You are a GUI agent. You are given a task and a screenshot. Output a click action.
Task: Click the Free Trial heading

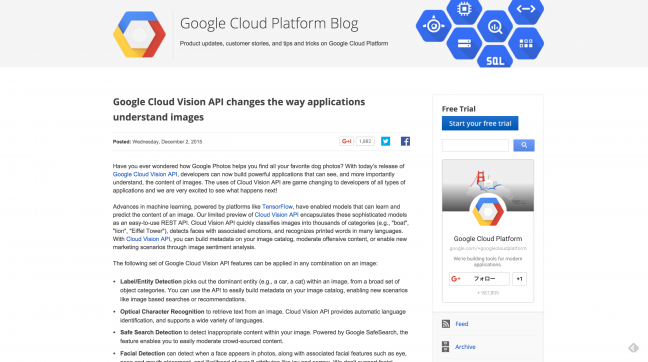coord(458,109)
